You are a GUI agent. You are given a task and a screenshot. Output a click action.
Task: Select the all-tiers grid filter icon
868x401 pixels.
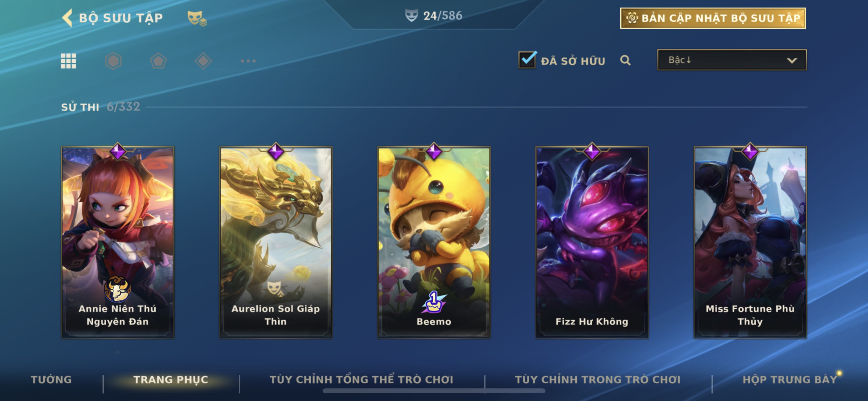[x=68, y=61]
